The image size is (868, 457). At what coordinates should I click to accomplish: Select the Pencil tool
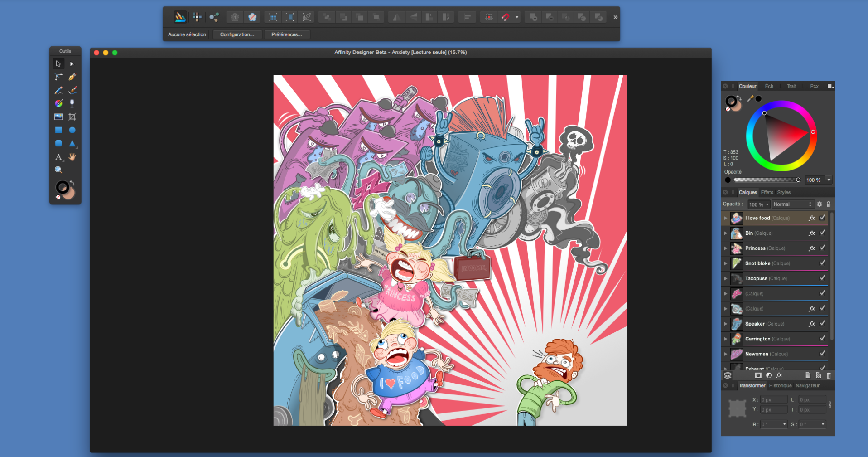pyautogui.click(x=58, y=90)
